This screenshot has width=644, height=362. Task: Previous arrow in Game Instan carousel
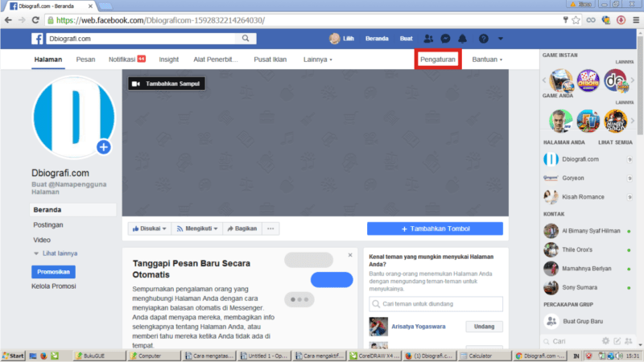tap(544, 80)
